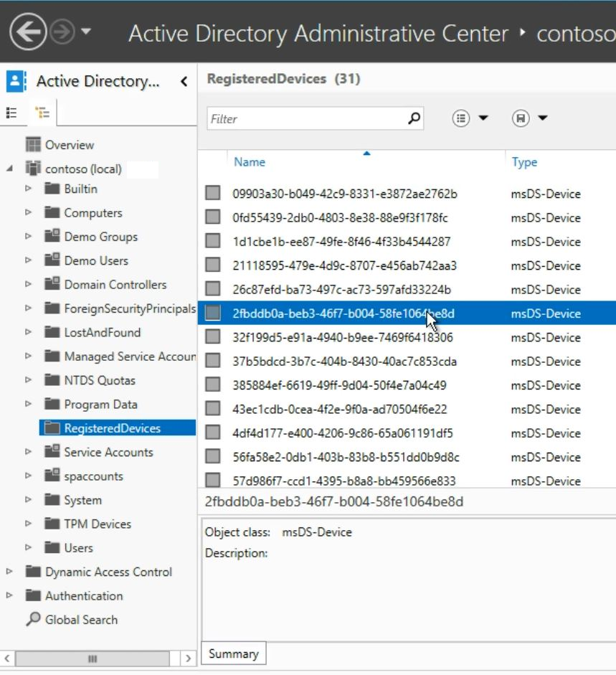Collapse the navigation pane with the chevron

(x=184, y=81)
